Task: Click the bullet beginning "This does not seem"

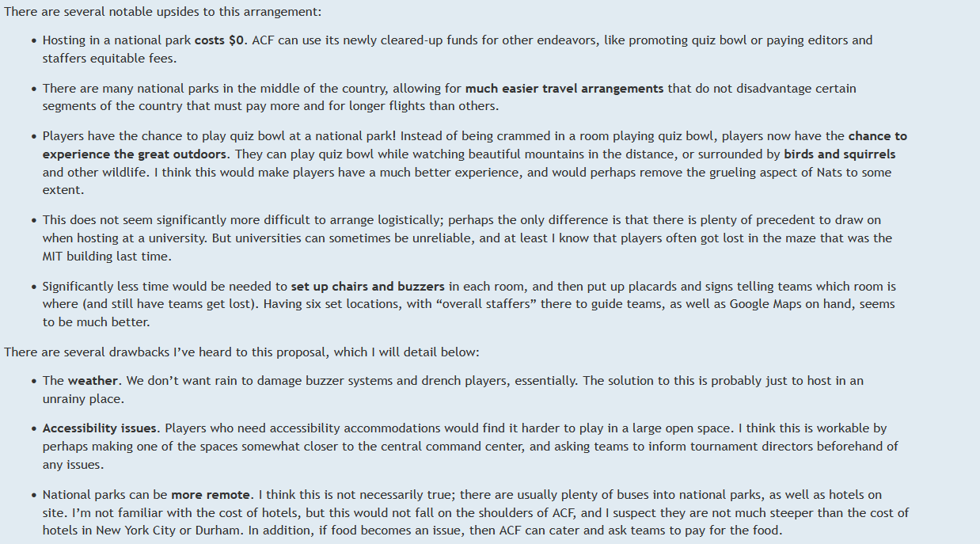Action: coord(467,238)
